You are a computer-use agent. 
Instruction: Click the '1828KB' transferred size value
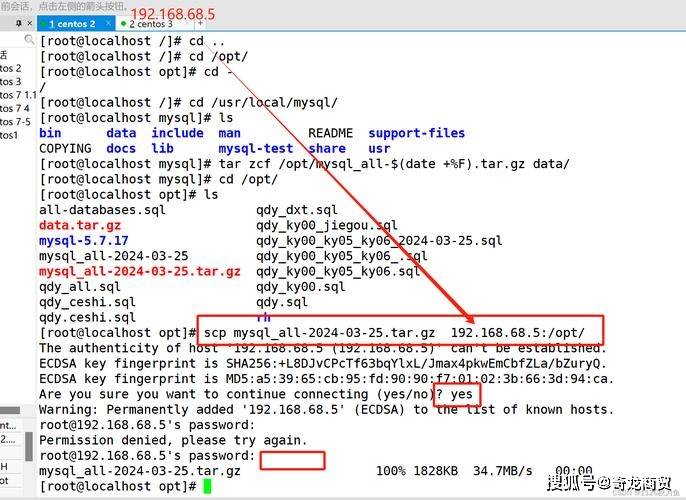click(435, 471)
